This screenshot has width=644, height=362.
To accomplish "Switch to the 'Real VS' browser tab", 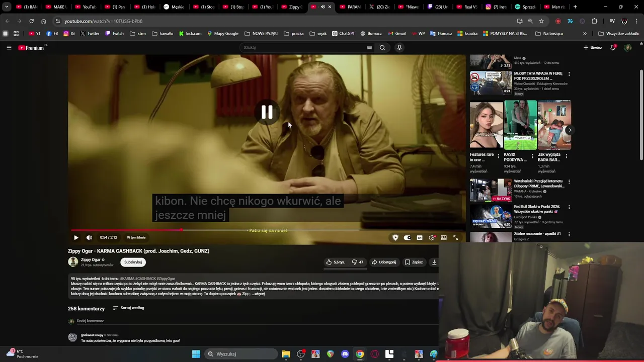I will tap(467, 7).
